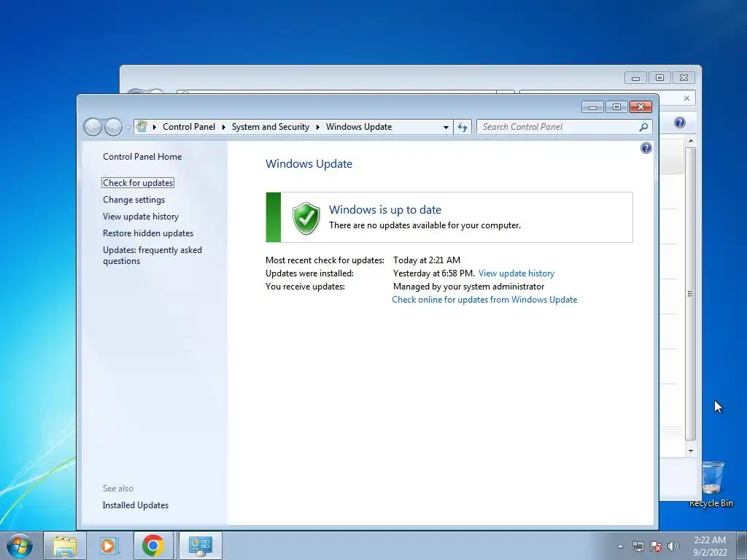Click Check online for updates from Windows Update
The image size is (747, 560).
coord(484,300)
